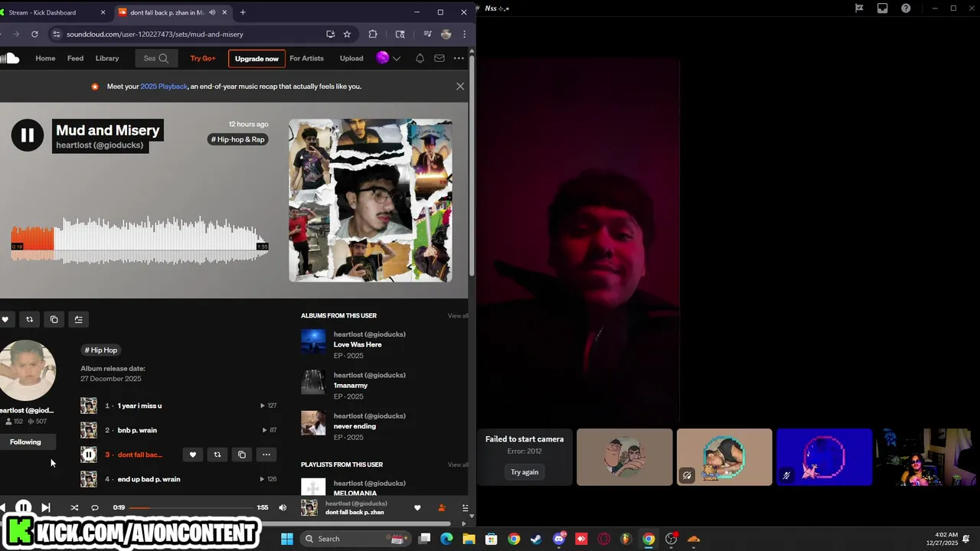Click the search magnifier icon in SoundCloud
Screen dimensions: 980x551
click(x=163, y=58)
